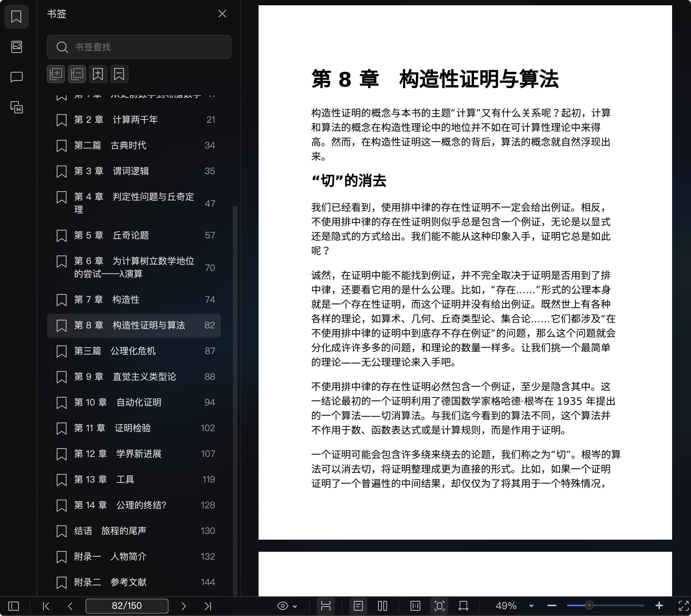Toggle the sidebar panel button
Viewport: 691px width, 616px height.
click(14, 606)
